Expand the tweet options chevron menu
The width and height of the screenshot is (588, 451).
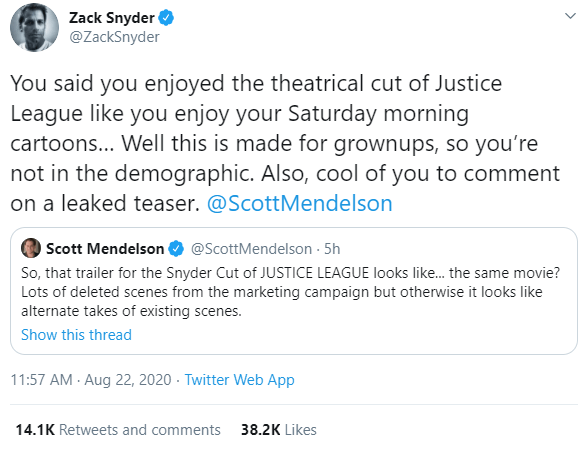point(570,16)
